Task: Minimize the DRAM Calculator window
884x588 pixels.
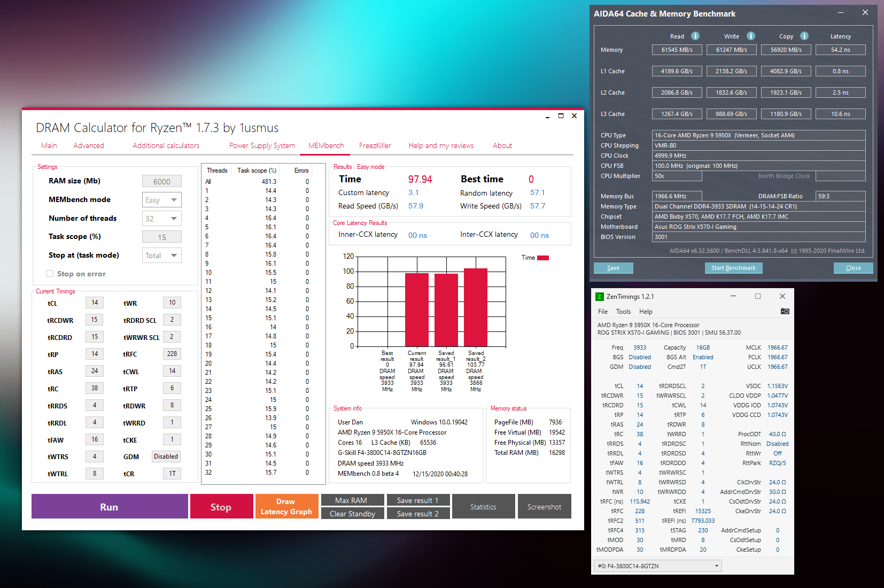Action: (x=547, y=116)
